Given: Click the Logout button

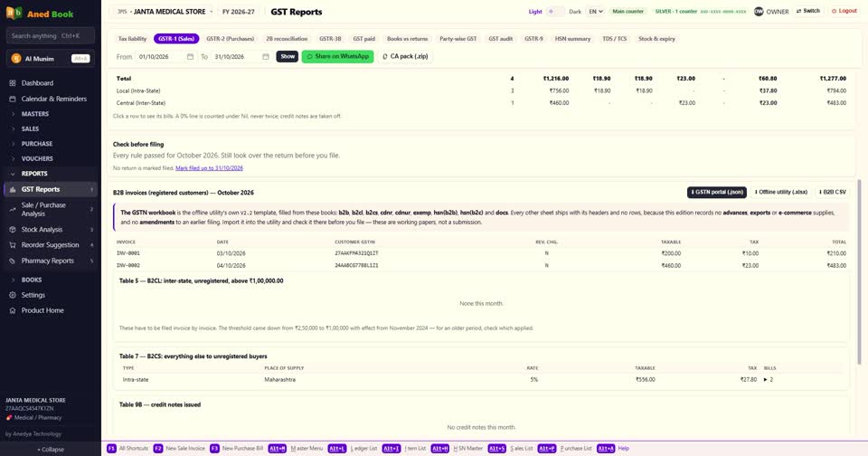Looking at the screenshot, I should click(x=844, y=11).
